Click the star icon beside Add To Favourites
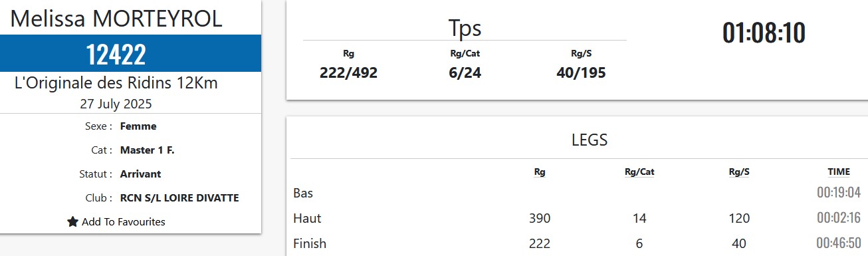 pos(73,222)
